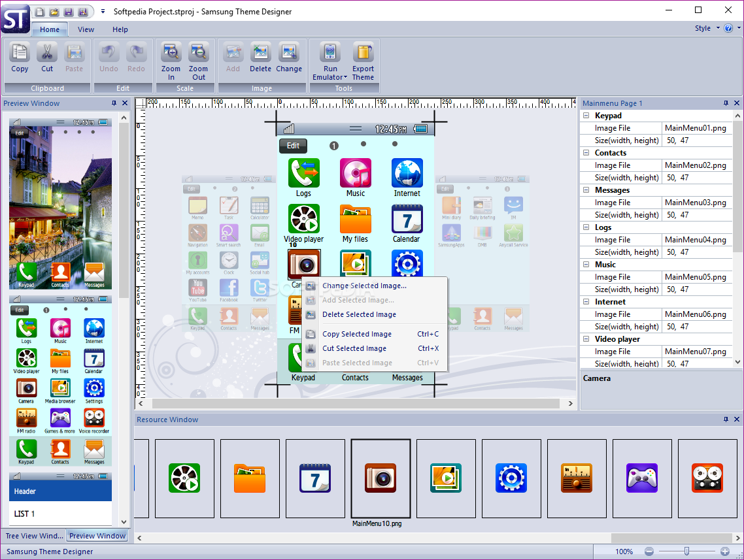The image size is (744, 560).
Task: Select the game controller resource thumbnail
Action: coord(642,478)
